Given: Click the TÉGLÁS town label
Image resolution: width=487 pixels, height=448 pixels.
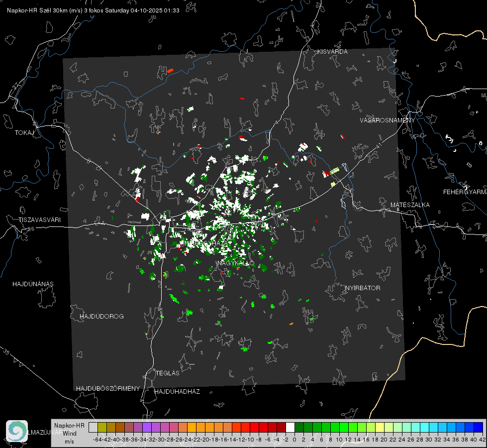Looking at the screenshot, I should pyautogui.click(x=168, y=373).
